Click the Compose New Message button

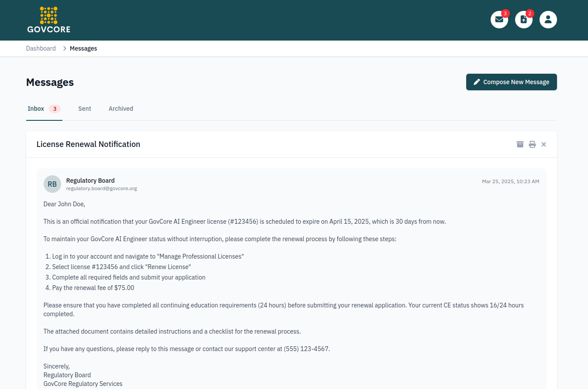[x=512, y=82]
